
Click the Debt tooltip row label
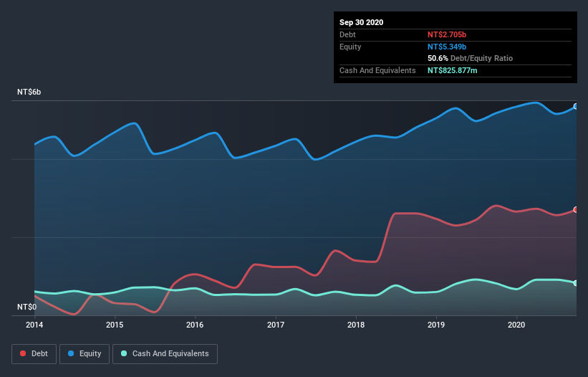[x=347, y=34]
